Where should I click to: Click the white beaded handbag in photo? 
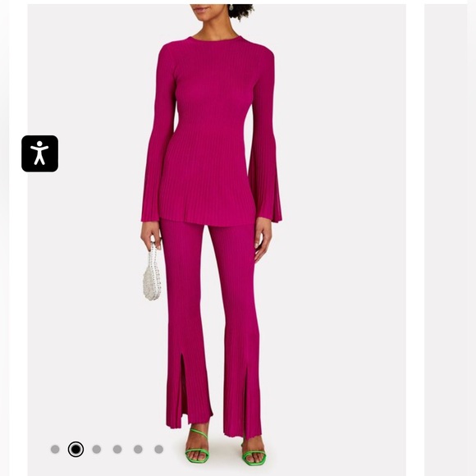152,273
